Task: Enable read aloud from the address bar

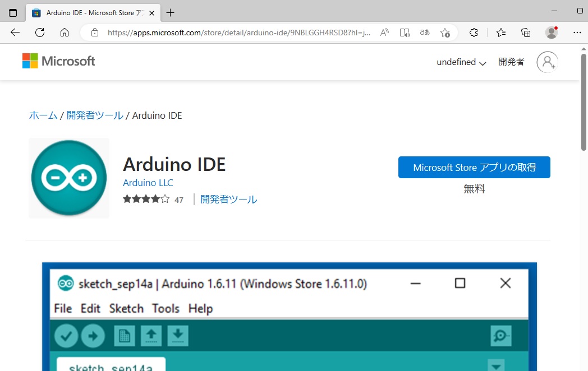Action: pyautogui.click(x=384, y=33)
